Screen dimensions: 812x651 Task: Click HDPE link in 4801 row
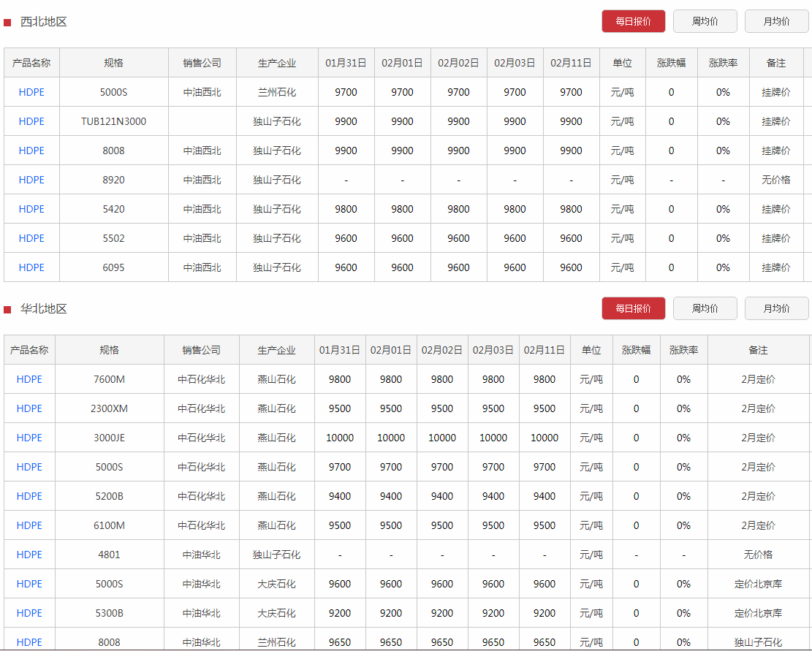[29, 555]
